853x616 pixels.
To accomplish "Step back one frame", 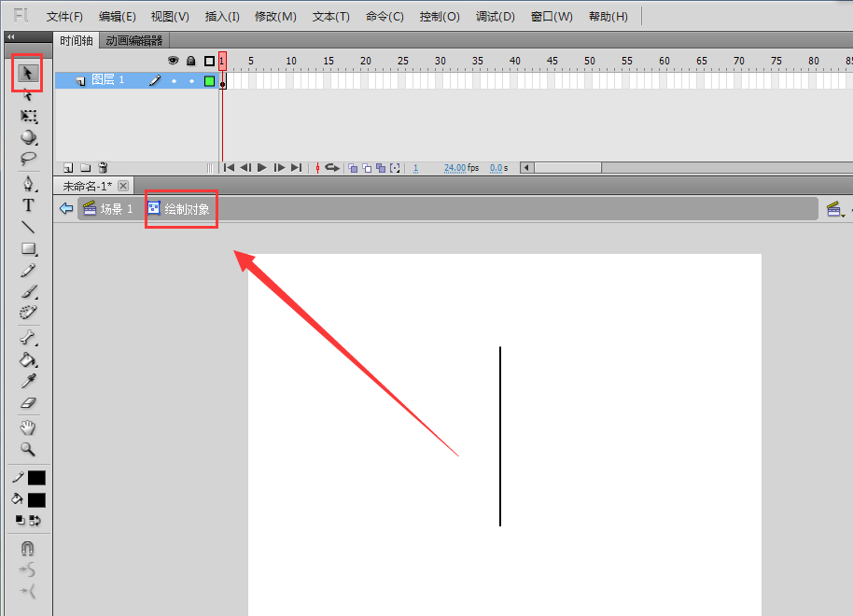I will (245, 168).
